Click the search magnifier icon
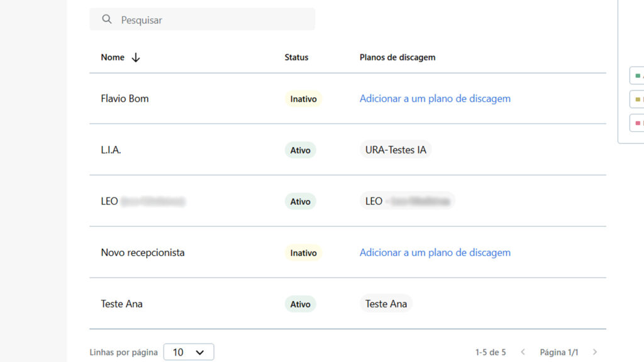Image resolution: width=644 pixels, height=362 pixels. click(107, 19)
